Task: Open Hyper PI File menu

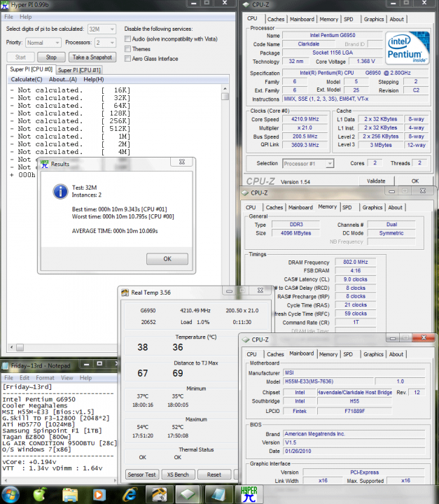Action: click(8, 17)
